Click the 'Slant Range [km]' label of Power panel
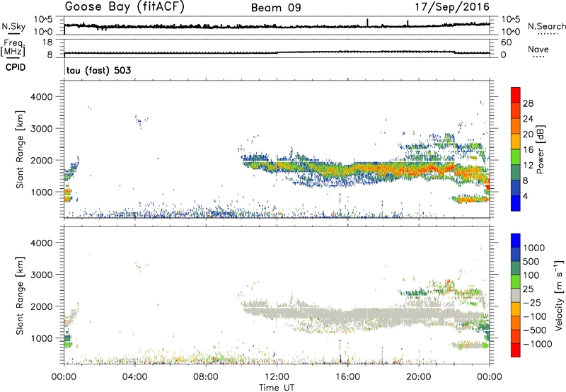Image resolution: width=566 pixels, height=392 pixels. click(x=20, y=150)
